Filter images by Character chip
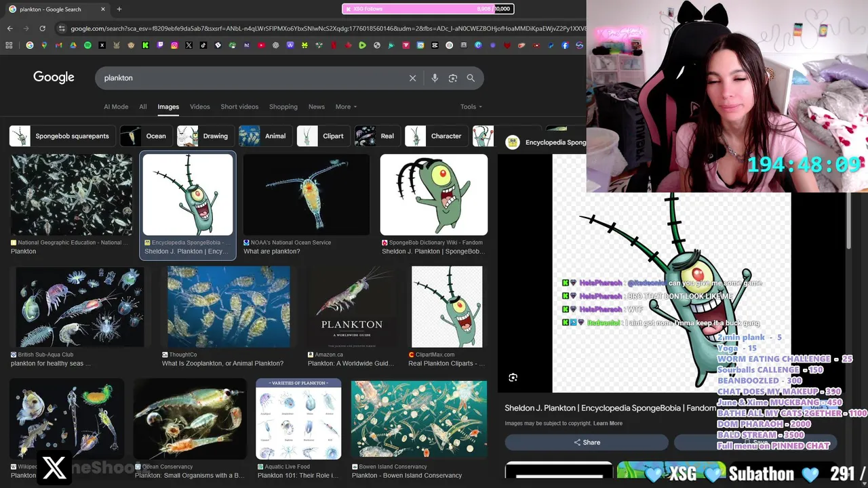868x488 pixels. click(x=436, y=136)
